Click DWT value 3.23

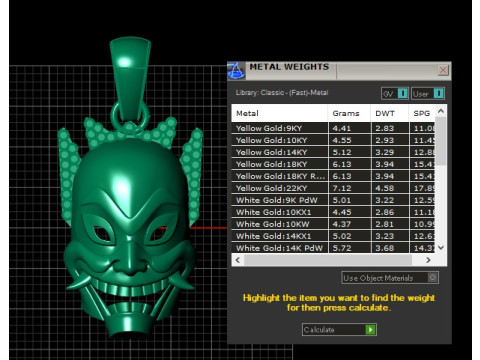385,236
